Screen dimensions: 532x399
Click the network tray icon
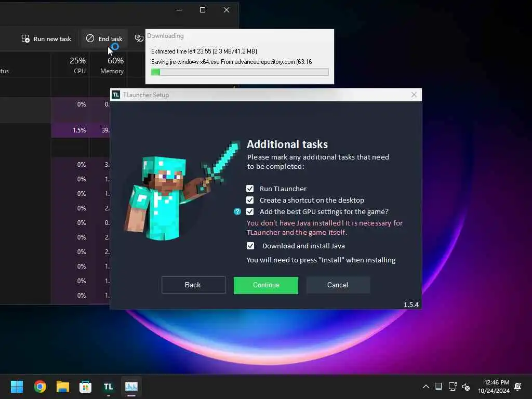(x=453, y=387)
